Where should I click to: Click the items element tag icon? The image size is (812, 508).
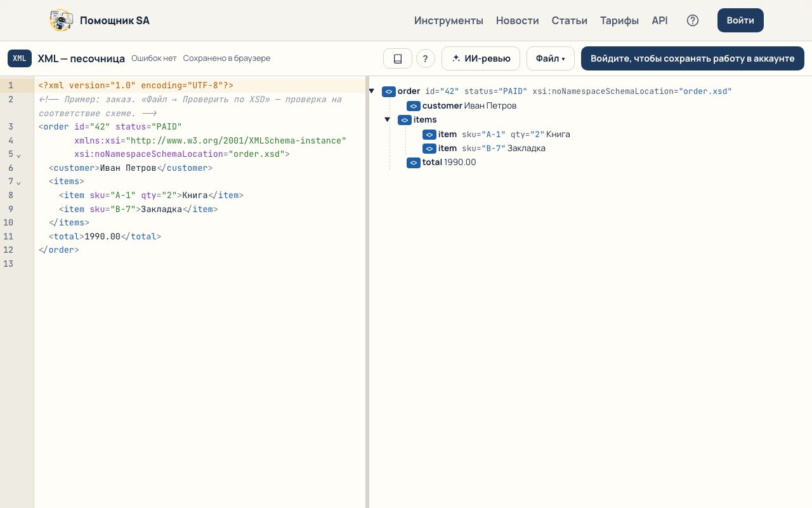405,120
